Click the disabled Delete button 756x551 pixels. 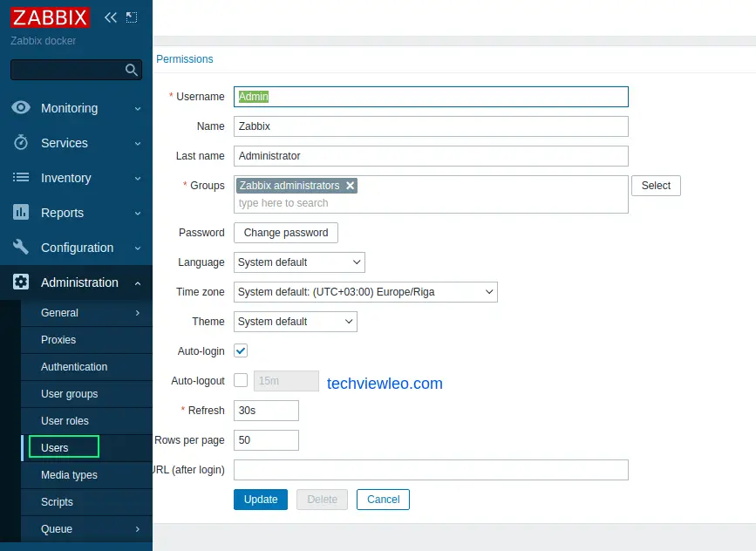pos(322,500)
